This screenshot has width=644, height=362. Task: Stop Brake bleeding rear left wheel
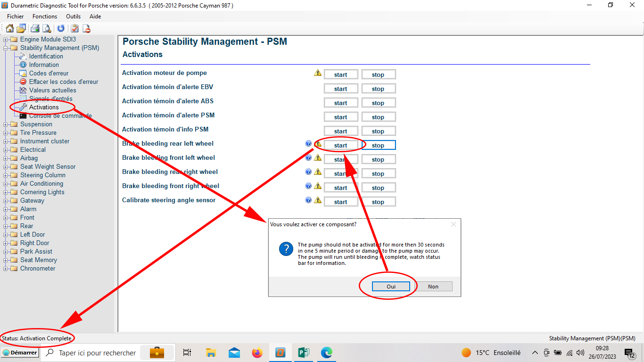pos(378,145)
